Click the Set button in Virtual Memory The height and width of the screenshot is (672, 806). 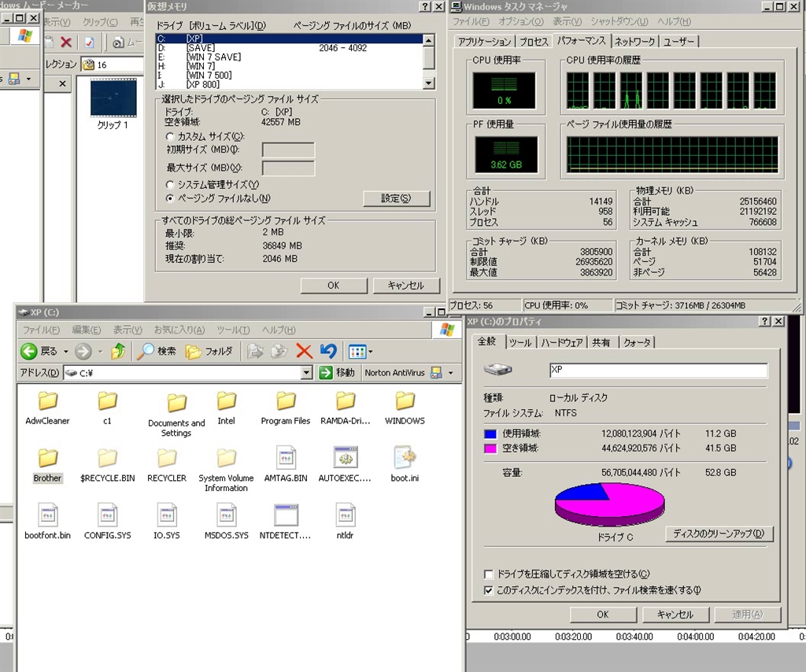tap(397, 198)
